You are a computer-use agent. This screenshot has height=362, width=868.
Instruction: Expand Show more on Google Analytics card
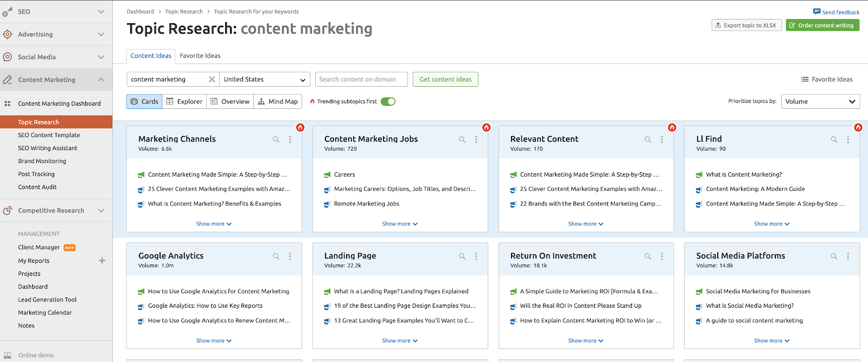[x=214, y=341]
